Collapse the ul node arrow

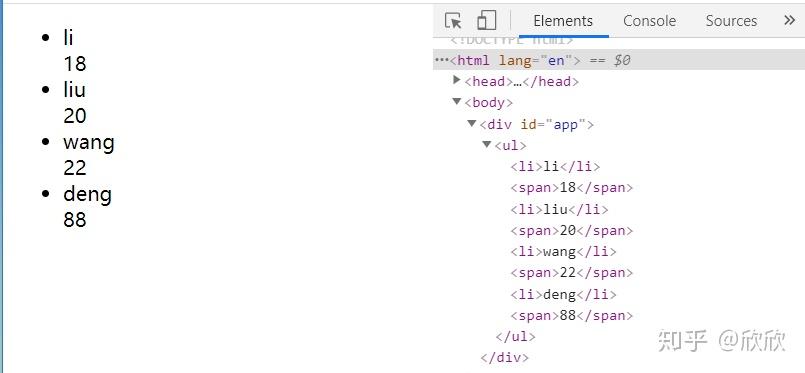(487, 145)
